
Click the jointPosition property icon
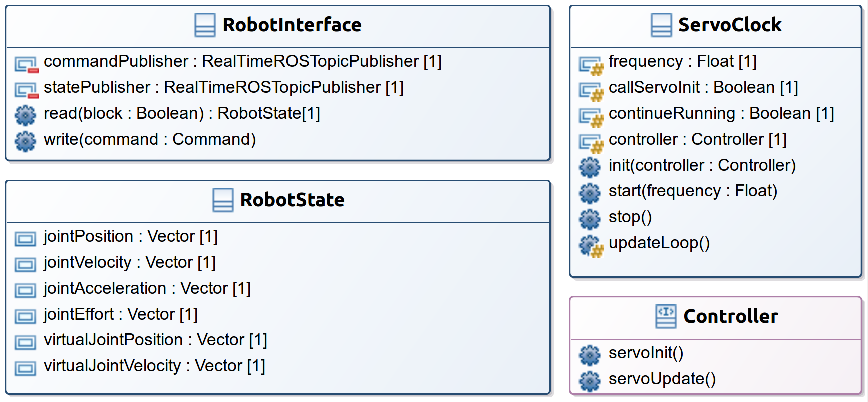25,239
